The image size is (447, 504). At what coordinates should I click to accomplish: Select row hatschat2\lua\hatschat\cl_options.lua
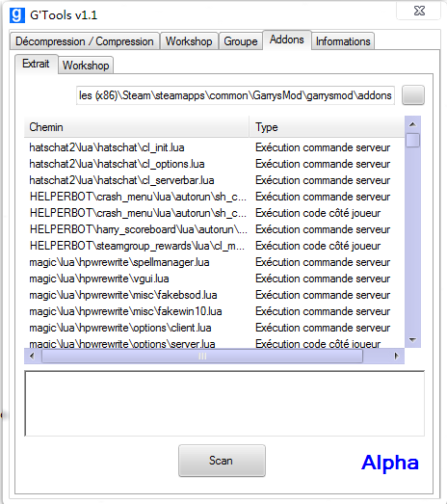(214, 164)
